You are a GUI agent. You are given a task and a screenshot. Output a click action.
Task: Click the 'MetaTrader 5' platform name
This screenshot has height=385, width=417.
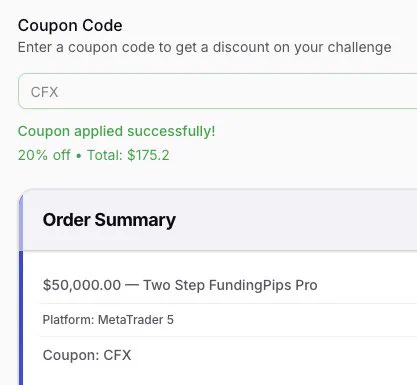136,320
